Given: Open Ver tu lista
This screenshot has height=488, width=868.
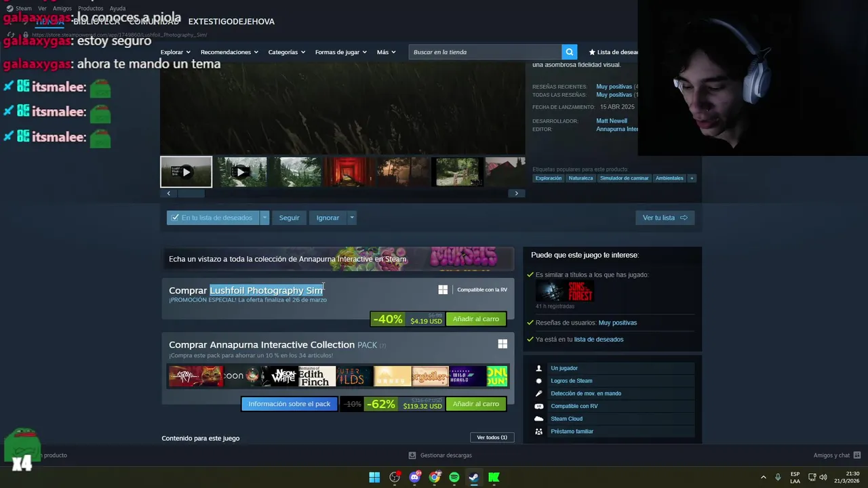Looking at the screenshot, I should (x=665, y=218).
